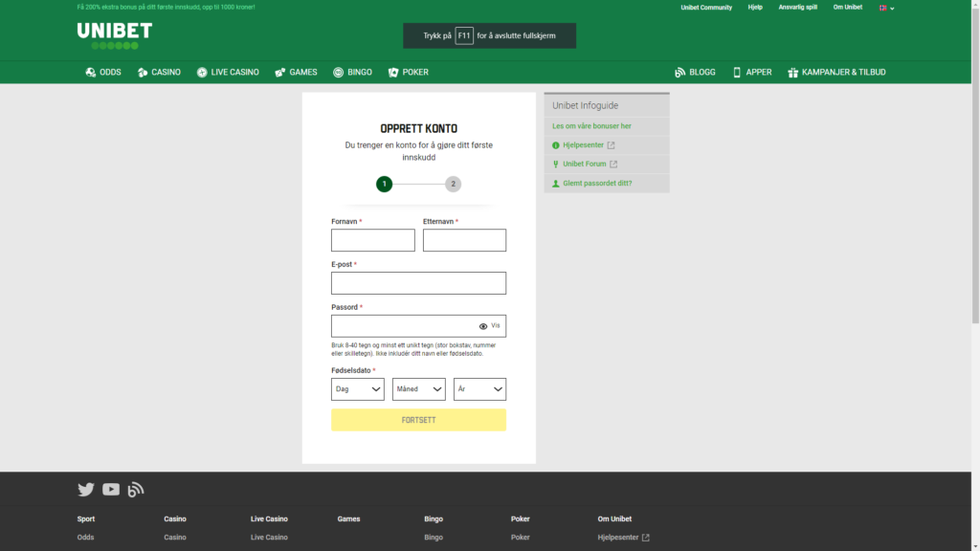
Task: Click external-link icon after Infoguide Hjelpesenter
Action: pyautogui.click(x=611, y=145)
